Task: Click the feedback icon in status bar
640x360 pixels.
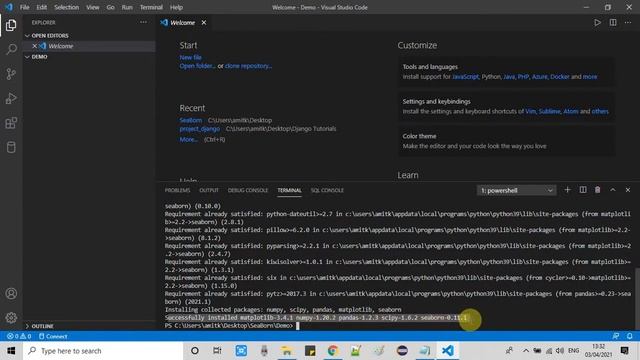Action: click(x=616, y=336)
